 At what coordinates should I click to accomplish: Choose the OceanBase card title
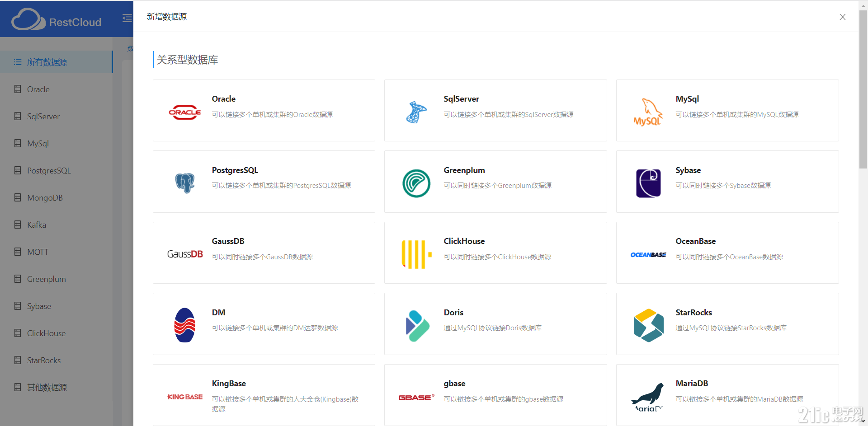click(696, 241)
